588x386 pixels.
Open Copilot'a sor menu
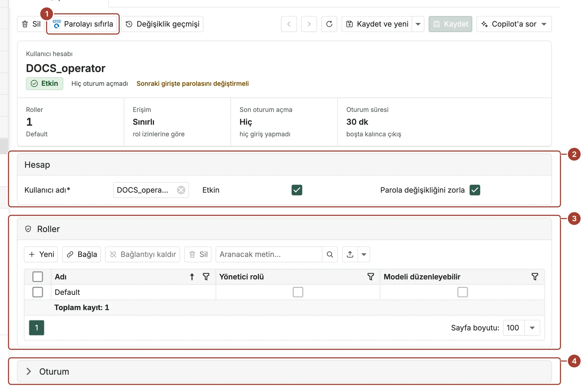514,24
